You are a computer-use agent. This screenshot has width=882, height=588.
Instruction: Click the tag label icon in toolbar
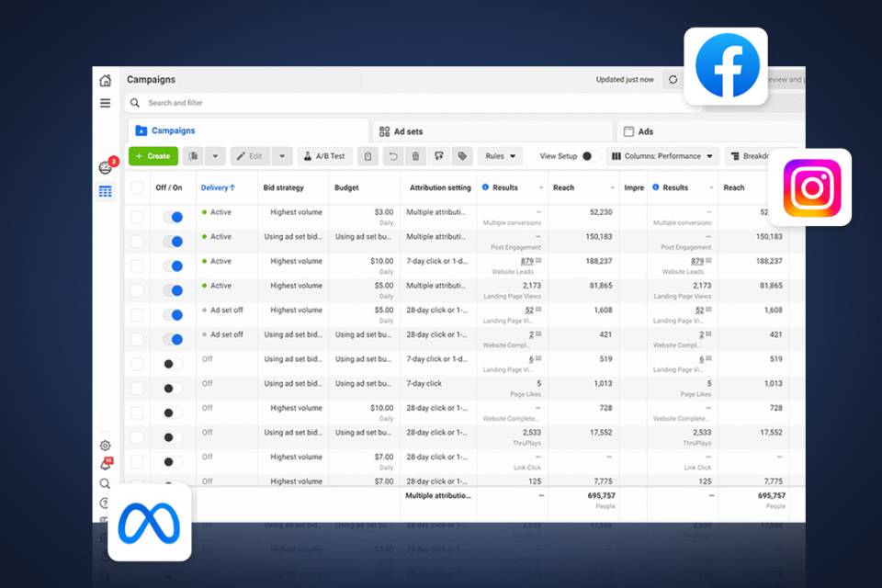pos(462,156)
